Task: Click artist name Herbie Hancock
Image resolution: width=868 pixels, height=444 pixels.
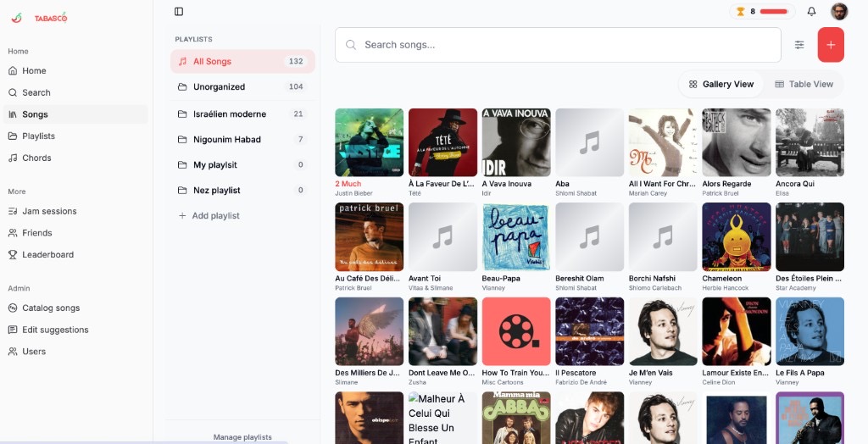Action: 726,288
